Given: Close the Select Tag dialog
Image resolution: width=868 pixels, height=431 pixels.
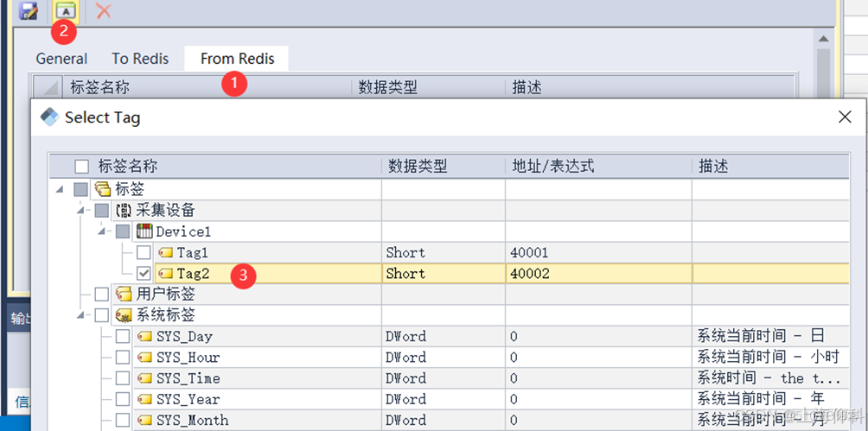Looking at the screenshot, I should (845, 117).
